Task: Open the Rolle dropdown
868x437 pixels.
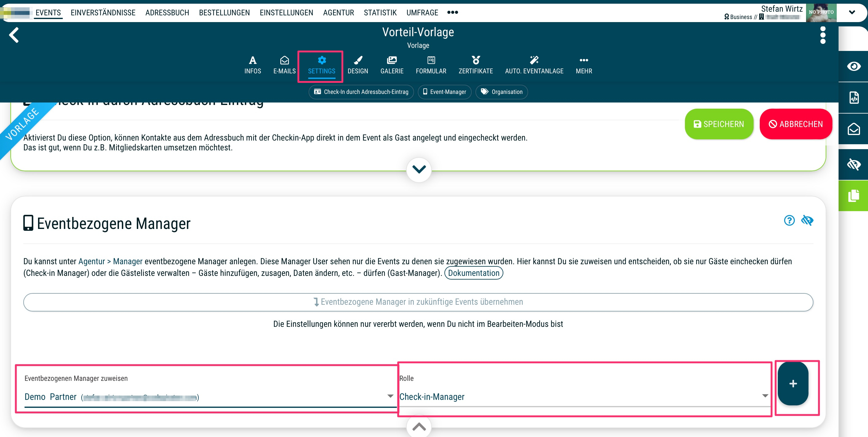Action: pyautogui.click(x=583, y=396)
